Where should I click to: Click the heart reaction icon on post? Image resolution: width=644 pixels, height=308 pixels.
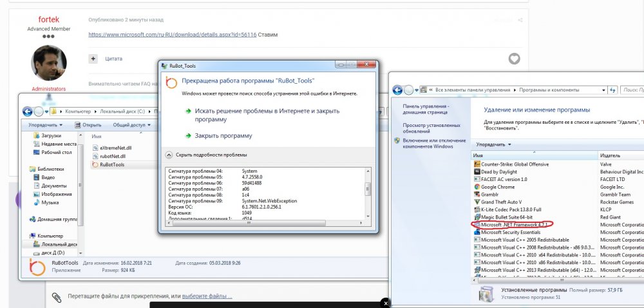tap(514, 59)
